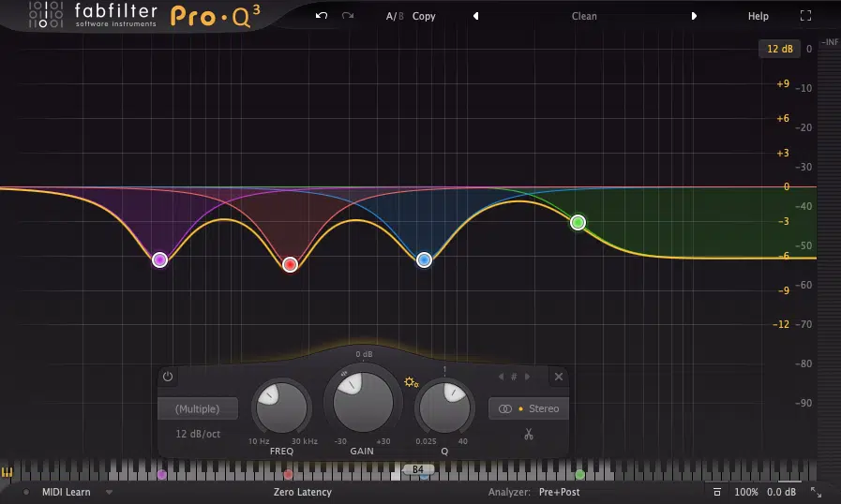Viewport: 841px width, 504px height.
Task: Click the 0 analyzer range label
Action: tap(809, 49)
